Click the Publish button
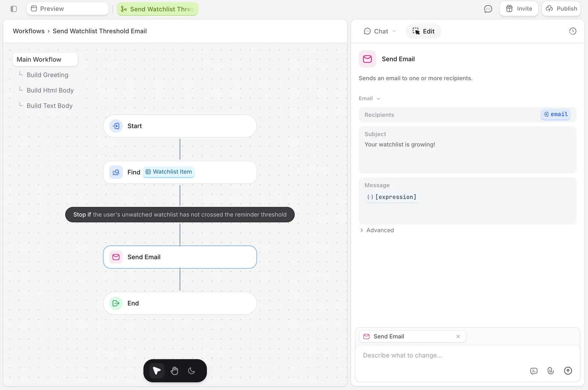 pos(561,8)
